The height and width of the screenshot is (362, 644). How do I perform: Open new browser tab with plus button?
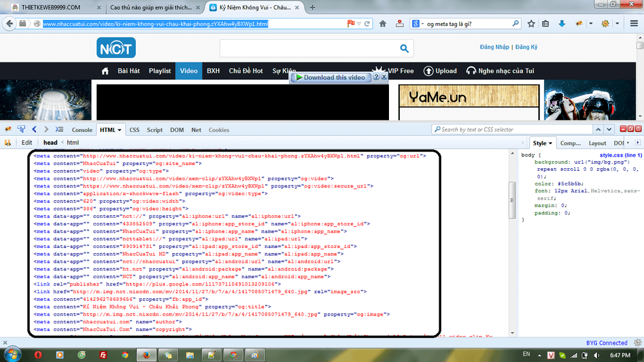coord(312,7)
